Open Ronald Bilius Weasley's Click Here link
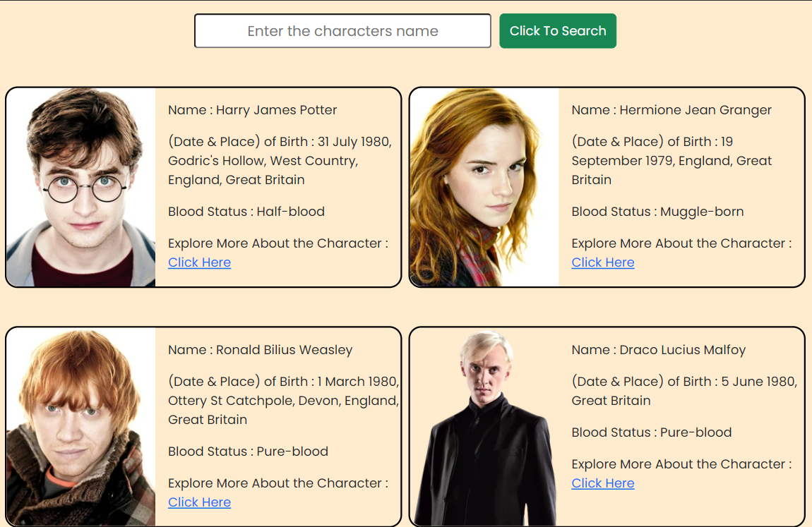The width and height of the screenshot is (812, 527). tap(199, 502)
